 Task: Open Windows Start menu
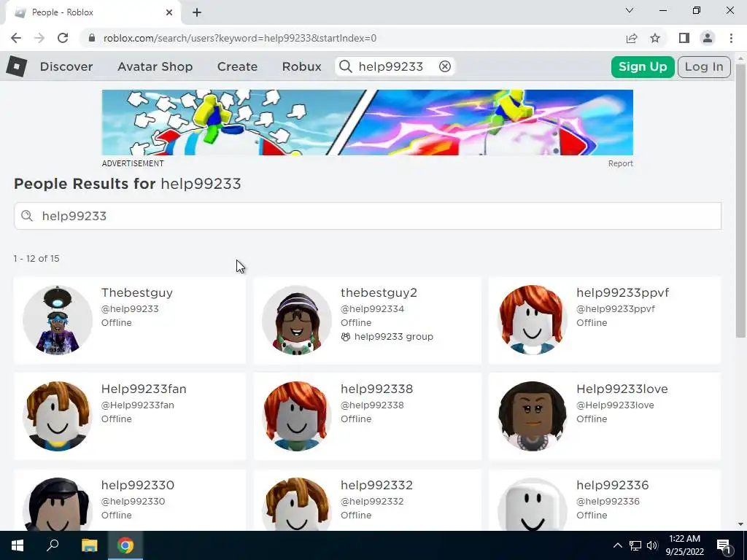click(18, 545)
